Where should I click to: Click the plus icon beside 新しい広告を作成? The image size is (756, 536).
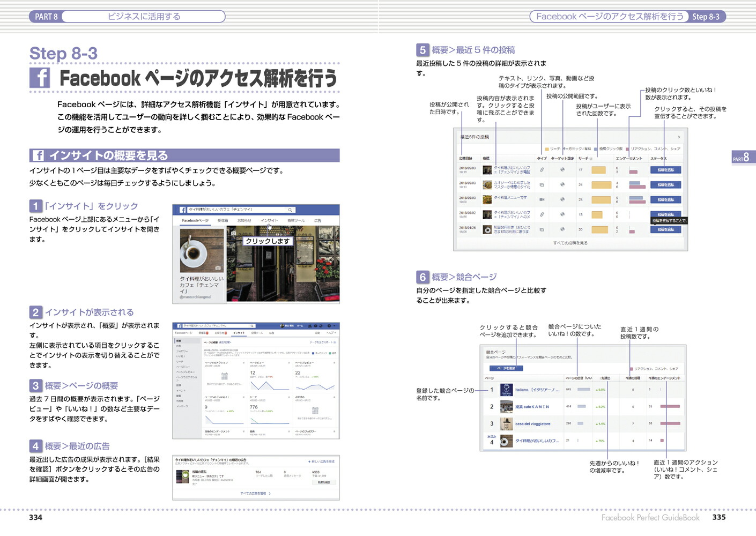click(309, 461)
